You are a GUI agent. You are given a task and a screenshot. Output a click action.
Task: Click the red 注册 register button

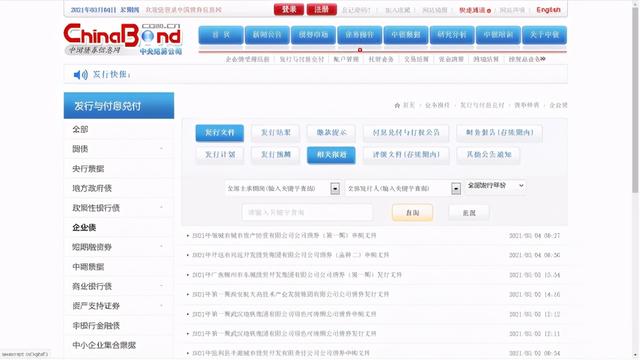(322, 9)
